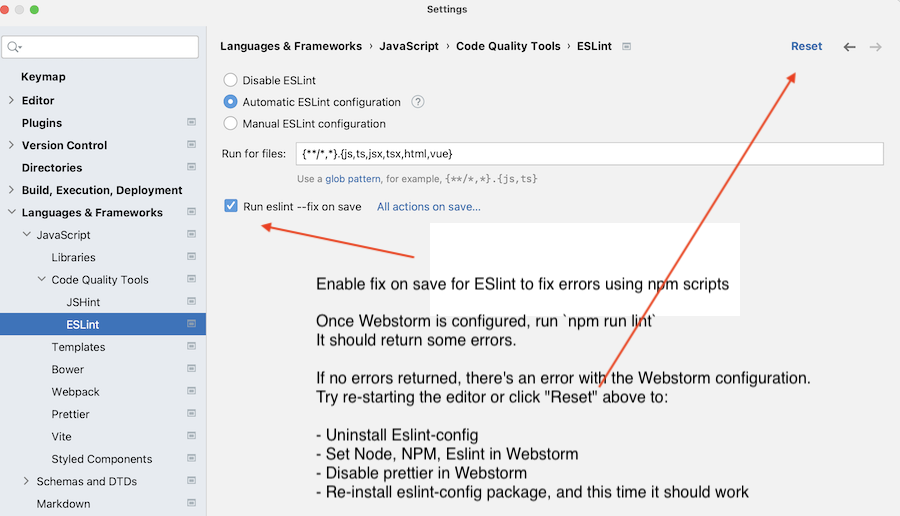Expand Build, Execution, Deployment group
The image size is (900, 516).
pos(11,189)
